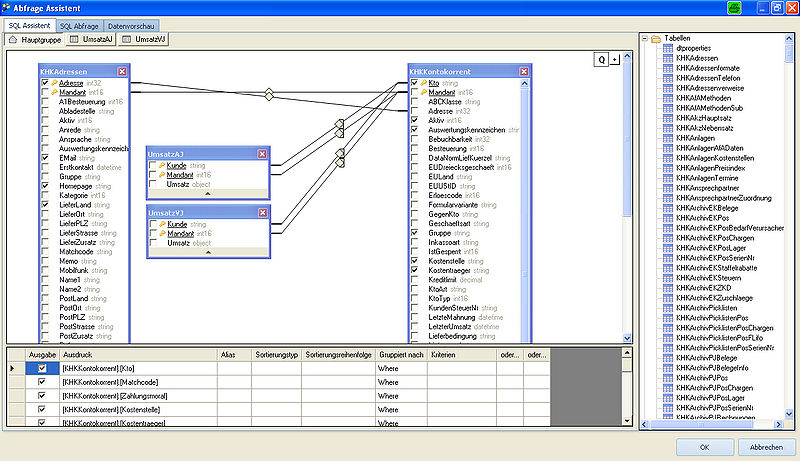Screen dimensions: 800x461
Task: Click Gruppe field text in KHKKontokorrent
Action: pos(440,233)
